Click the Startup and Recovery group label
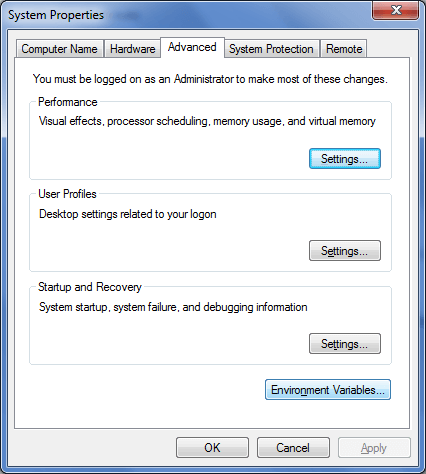This screenshot has height=474, width=426. 90,287
